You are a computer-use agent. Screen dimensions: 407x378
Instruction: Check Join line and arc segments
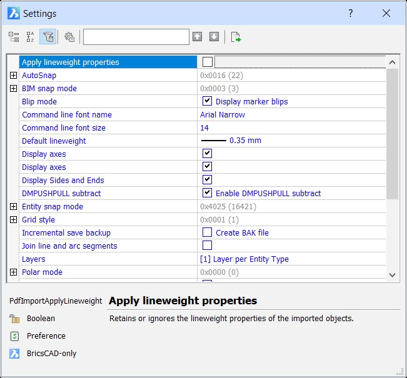[207, 246]
